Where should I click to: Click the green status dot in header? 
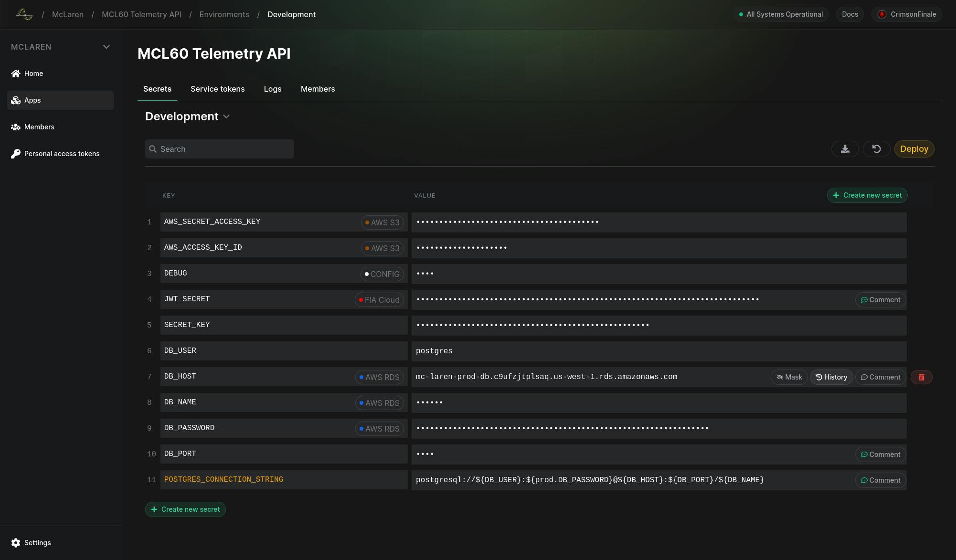[741, 14]
